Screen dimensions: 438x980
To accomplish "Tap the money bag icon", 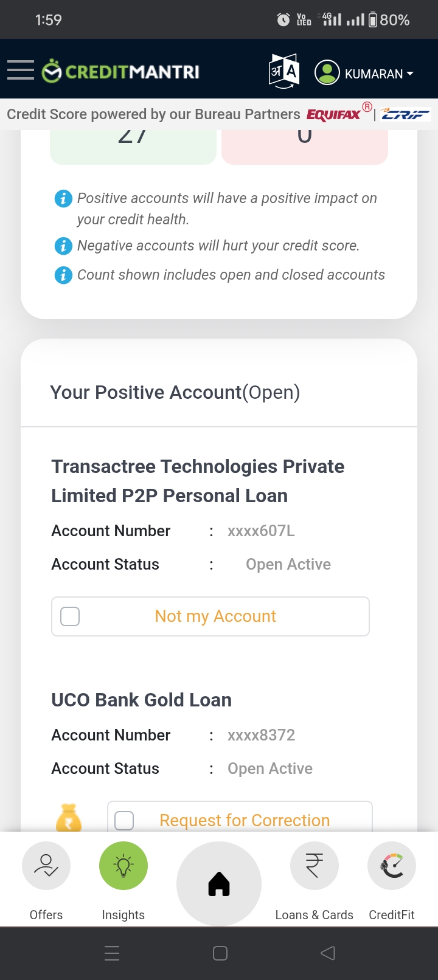I will (x=69, y=818).
